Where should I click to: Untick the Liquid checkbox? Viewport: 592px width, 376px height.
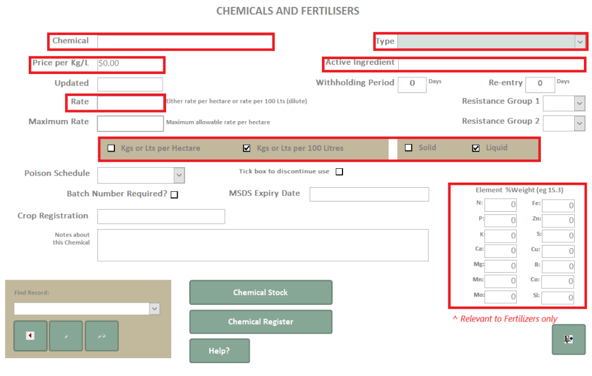coord(476,148)
